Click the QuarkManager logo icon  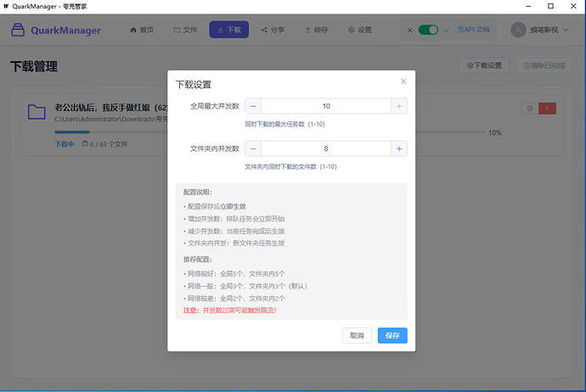coord(18,30)
